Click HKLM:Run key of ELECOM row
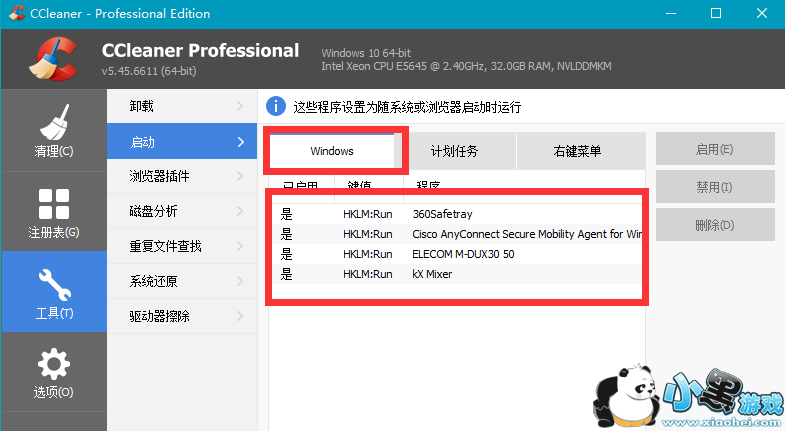 pos(367,254)
